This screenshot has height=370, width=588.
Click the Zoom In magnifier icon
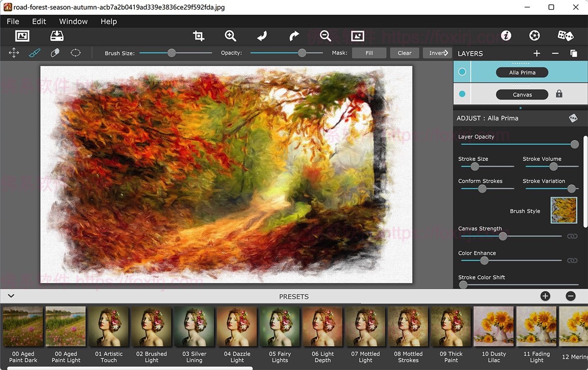(230, 35)
